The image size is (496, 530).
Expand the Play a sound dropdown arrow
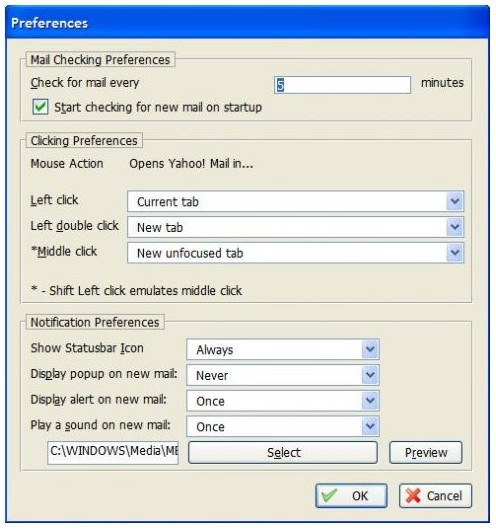click(x=370, y=426)
